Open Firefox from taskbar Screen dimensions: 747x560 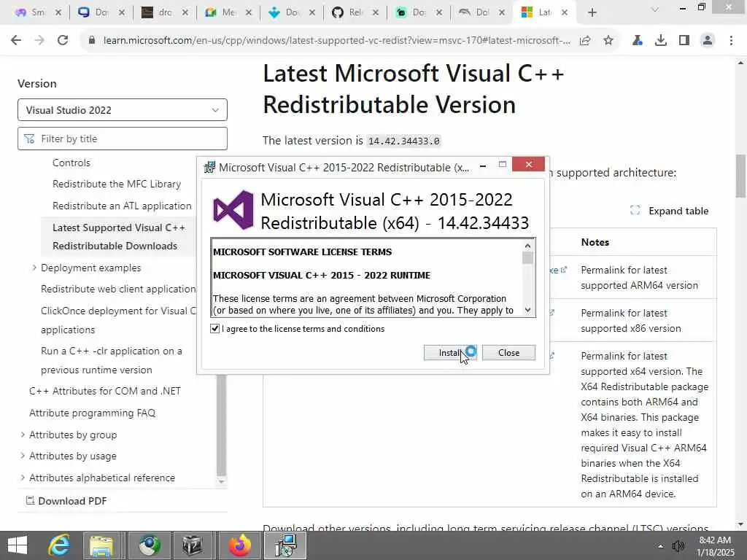[x=239, y=545]
